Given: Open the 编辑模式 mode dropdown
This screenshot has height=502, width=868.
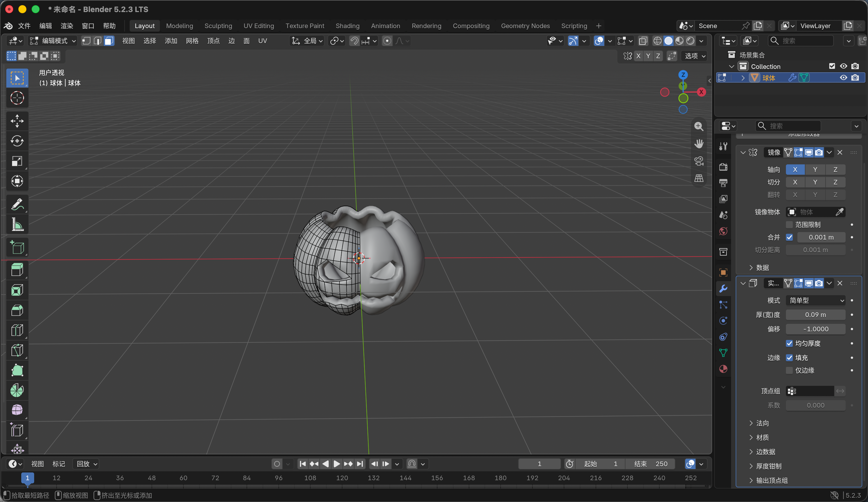Looking at the screenshot, I should coord(53,41).
